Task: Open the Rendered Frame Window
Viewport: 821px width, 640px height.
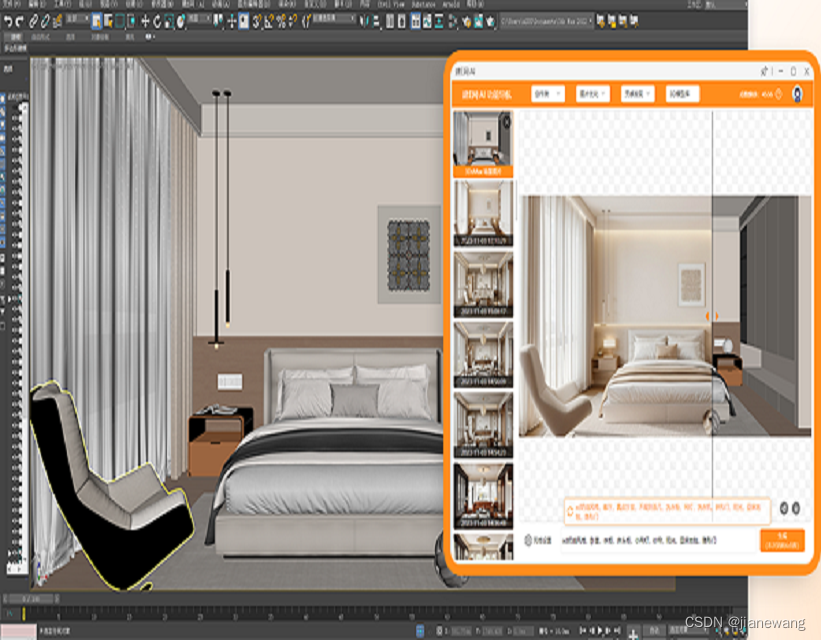Action: tap(479, 21)
